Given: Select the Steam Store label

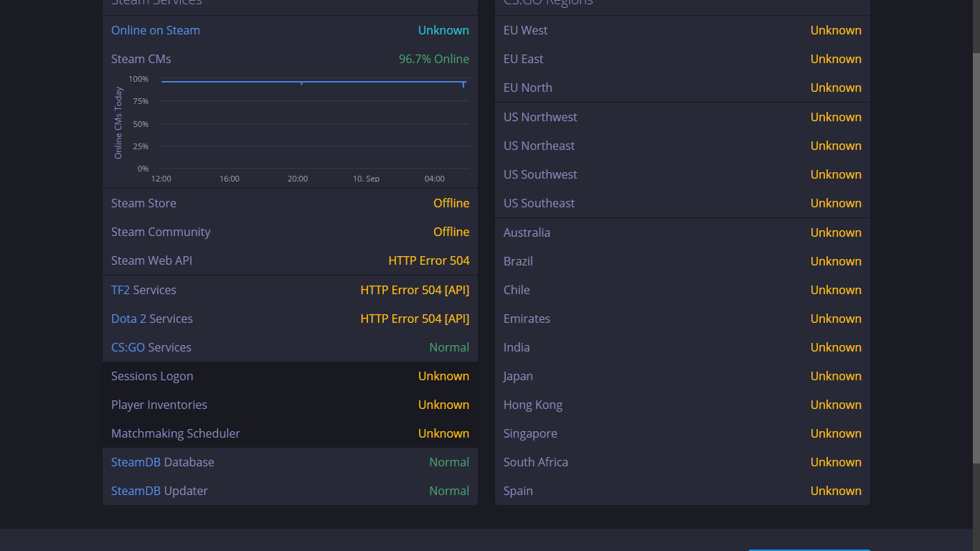Looking at the screenshot, I should [x=143, y=203].
